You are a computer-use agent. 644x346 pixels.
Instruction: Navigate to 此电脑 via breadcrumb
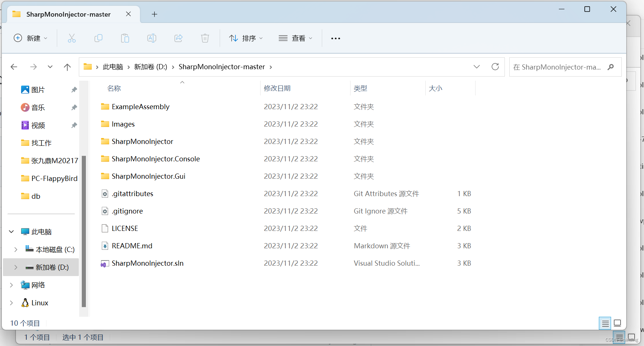(113, 67)
